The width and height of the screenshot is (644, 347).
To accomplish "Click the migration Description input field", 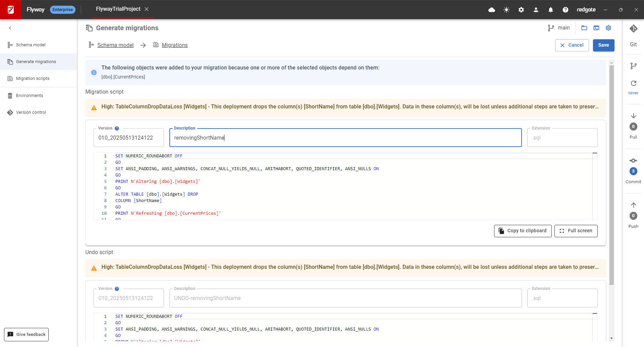I will point(345,138).
